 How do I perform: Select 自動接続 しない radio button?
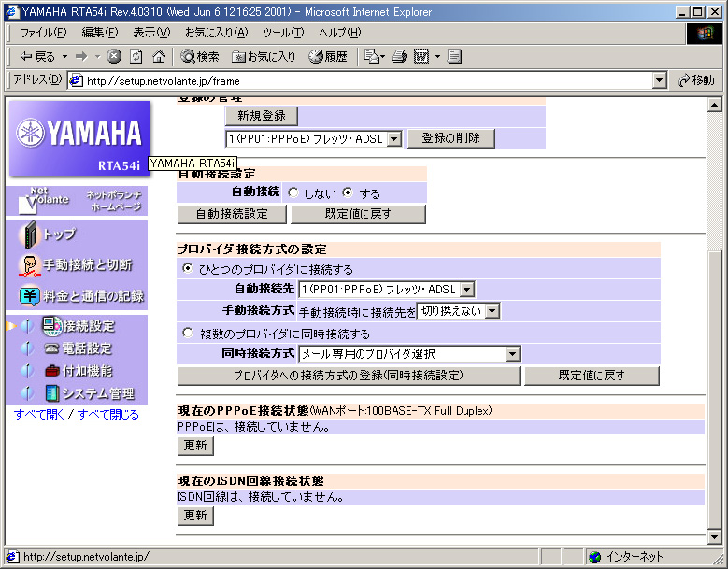293,193
